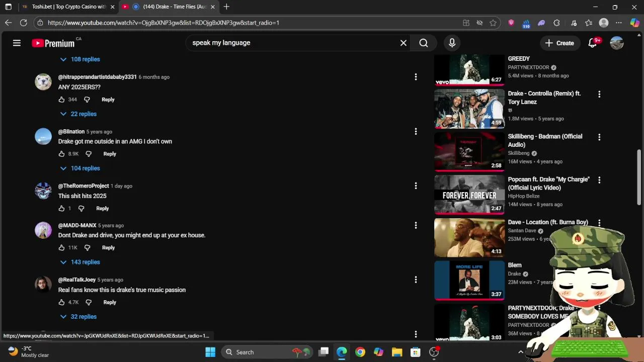Open Google Chrome from taskbar
Image resolution: width=644 pixels, height=362 pixels.
[x=360, y=352]
